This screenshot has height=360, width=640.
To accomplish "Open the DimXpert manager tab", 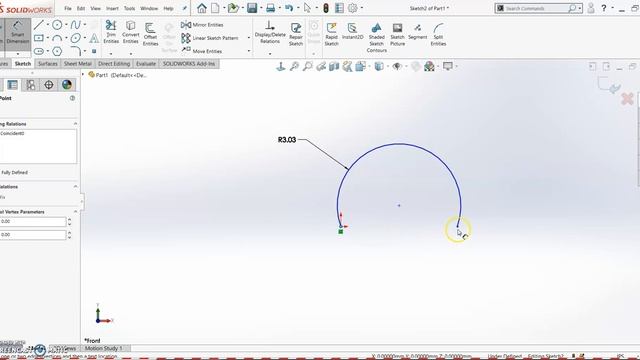I will click(x=49, y=84).
